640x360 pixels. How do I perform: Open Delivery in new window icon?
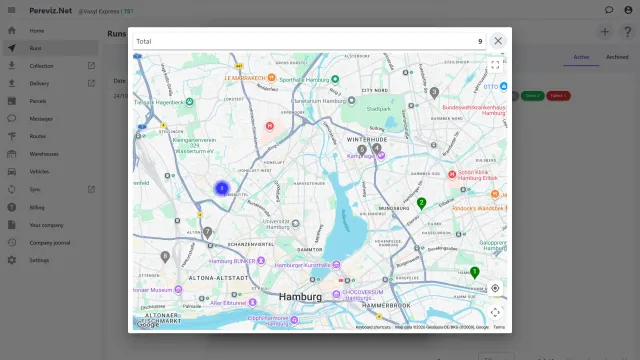(x=91, y=83)
